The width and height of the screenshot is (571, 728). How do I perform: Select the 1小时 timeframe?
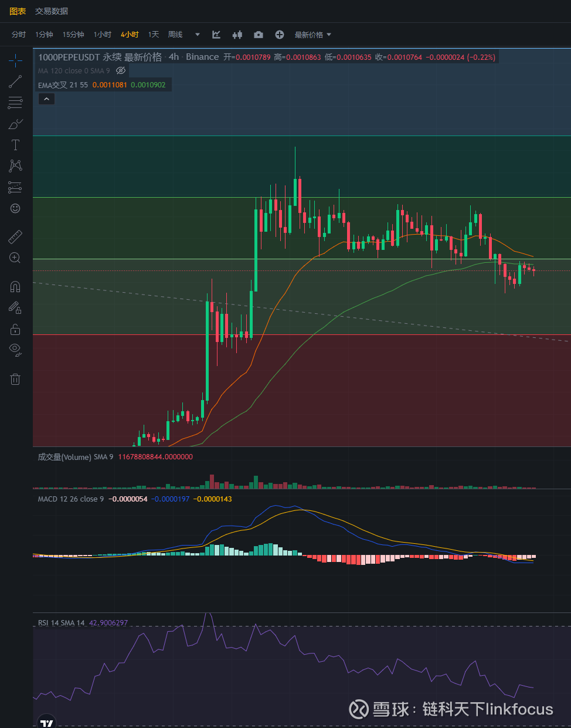click(103, 35)
